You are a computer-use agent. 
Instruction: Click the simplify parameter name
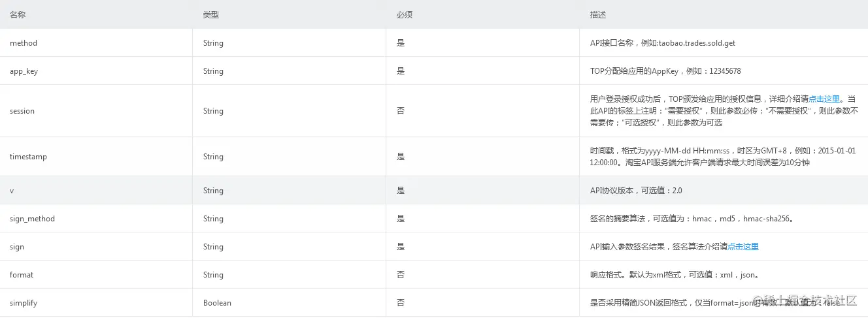tap(24, 303)
